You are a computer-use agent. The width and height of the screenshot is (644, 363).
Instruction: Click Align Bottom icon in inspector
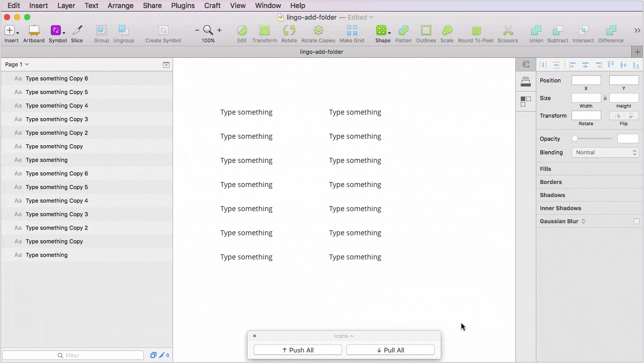636,65
